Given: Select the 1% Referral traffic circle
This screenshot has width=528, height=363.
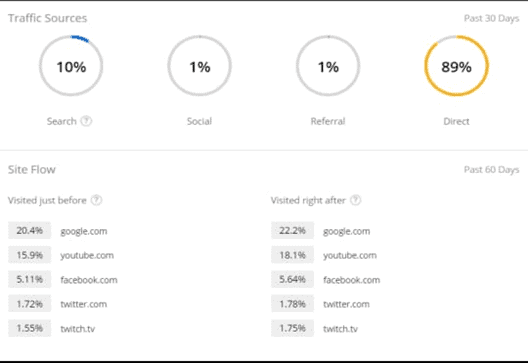Looking at the screenshot, I should click(x=328, y=66).
